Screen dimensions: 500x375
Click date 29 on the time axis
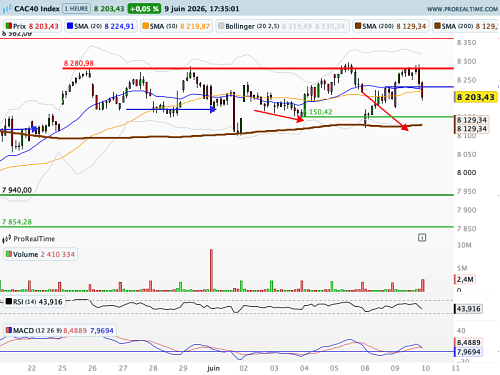click(x=183, y=368)
